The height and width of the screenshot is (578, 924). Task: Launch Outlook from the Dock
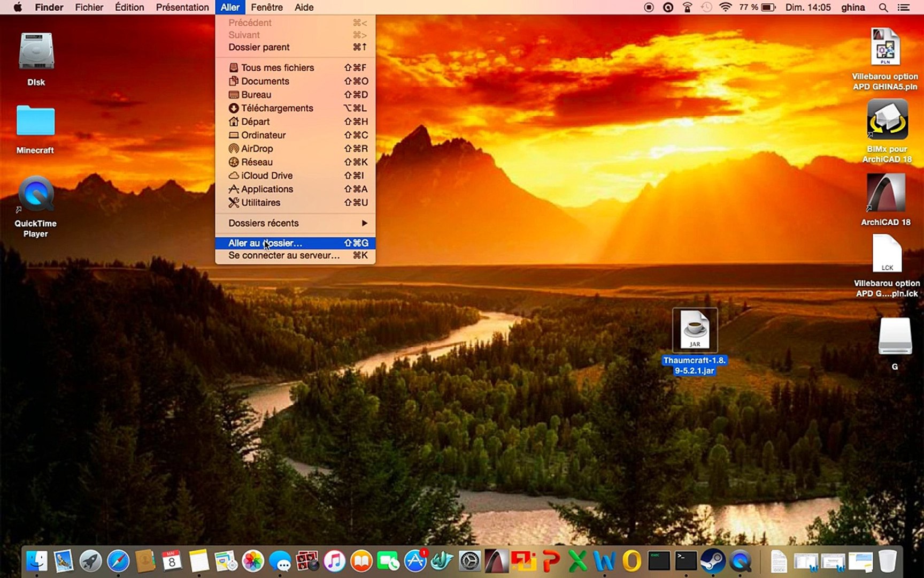[632, 561]
